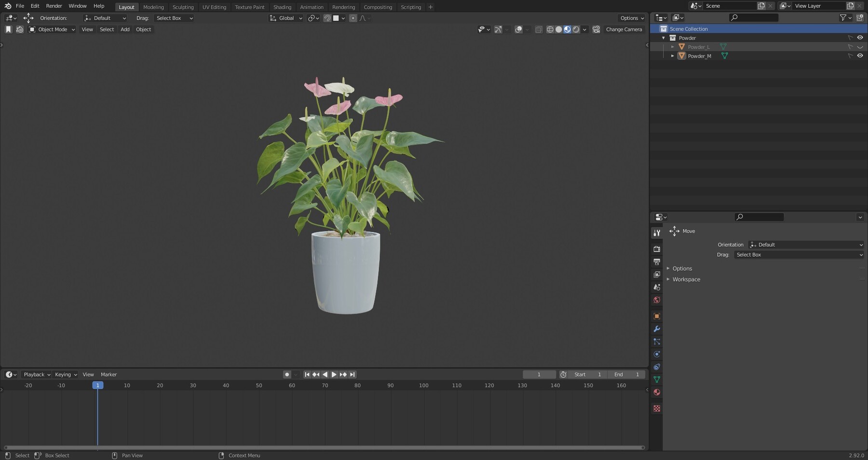Collapse the Powder collection in the Outliner
The image size is (868, 460).
pyautogui.click(x=664, y=38)
